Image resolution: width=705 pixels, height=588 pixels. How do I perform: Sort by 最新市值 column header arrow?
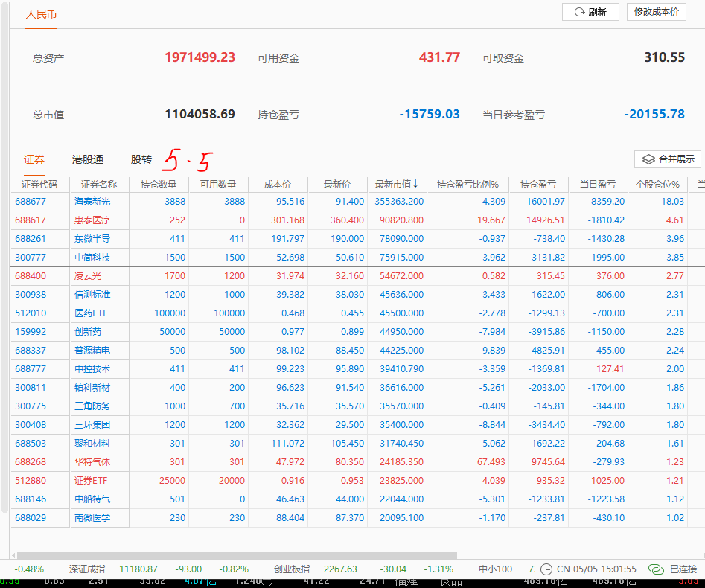click(415, 184)
